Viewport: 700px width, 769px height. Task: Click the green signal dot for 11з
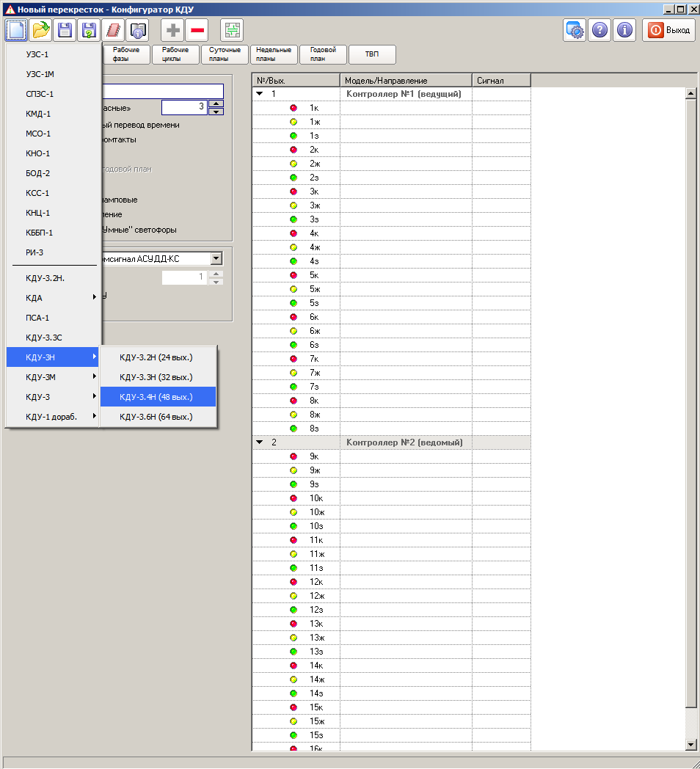point(294,568)
